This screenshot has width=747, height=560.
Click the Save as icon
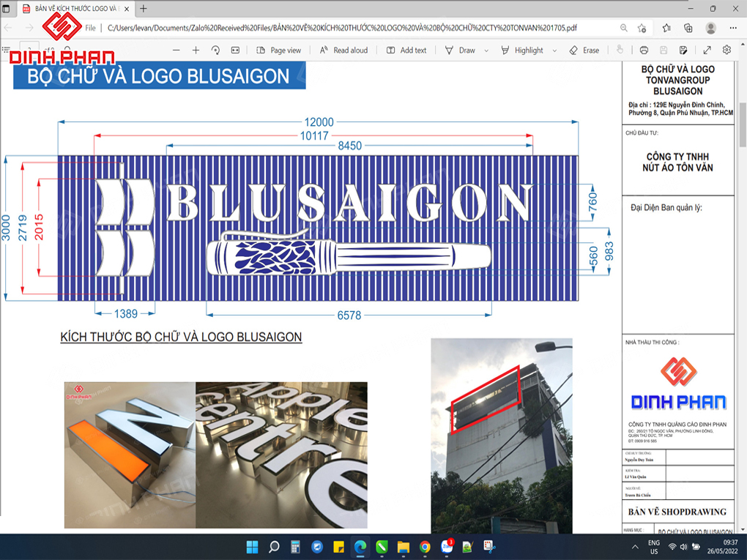coord(683,50)
